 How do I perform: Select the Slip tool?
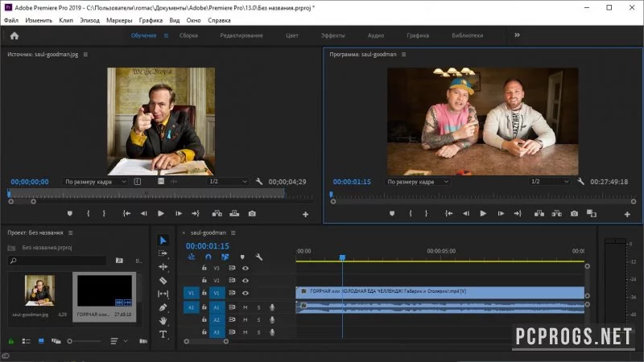(163, 294)
